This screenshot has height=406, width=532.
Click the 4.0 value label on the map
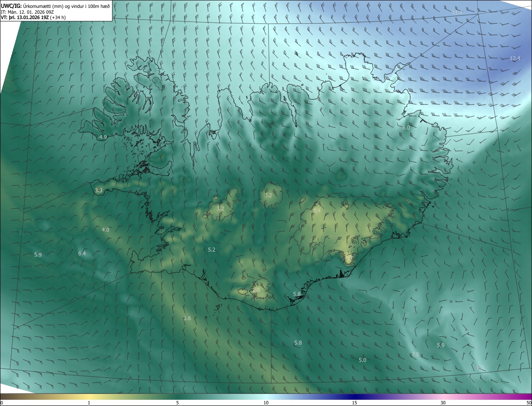(106, 230)
